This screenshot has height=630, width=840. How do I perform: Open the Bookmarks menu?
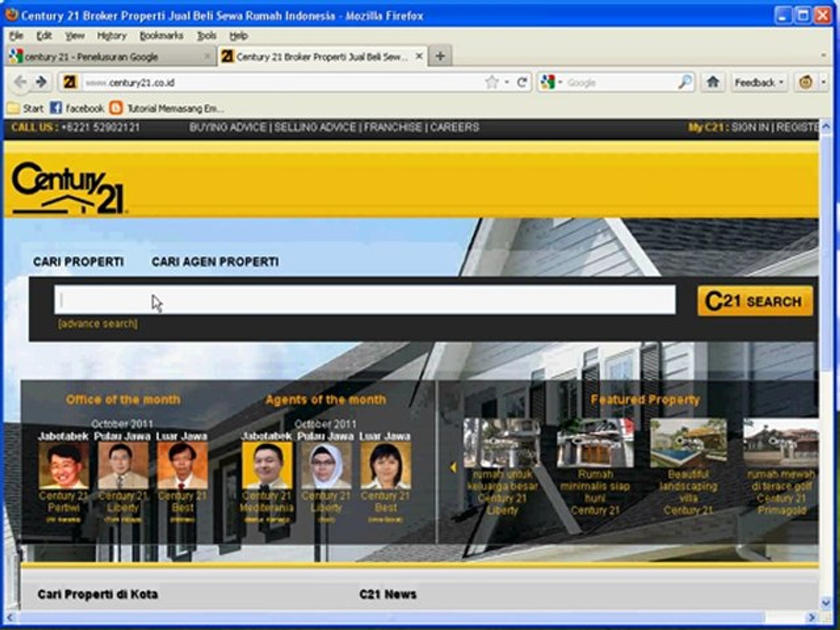161,36
